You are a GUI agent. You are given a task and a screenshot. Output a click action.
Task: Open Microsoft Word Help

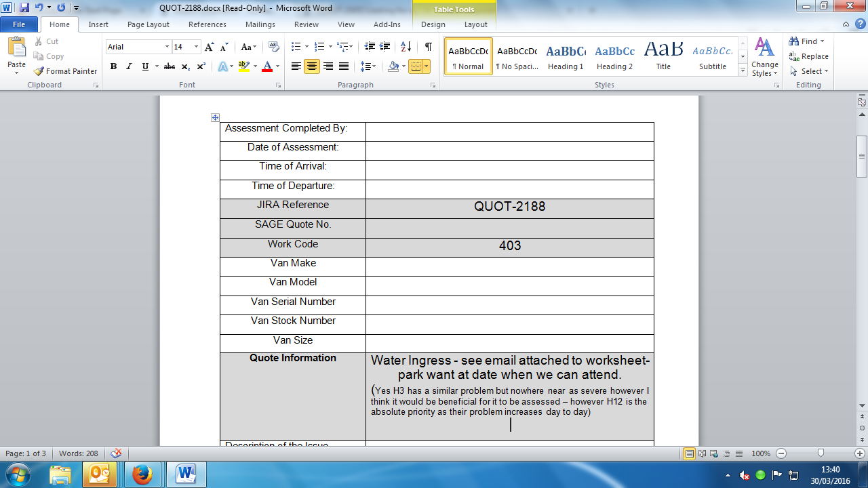click(861, 24)
